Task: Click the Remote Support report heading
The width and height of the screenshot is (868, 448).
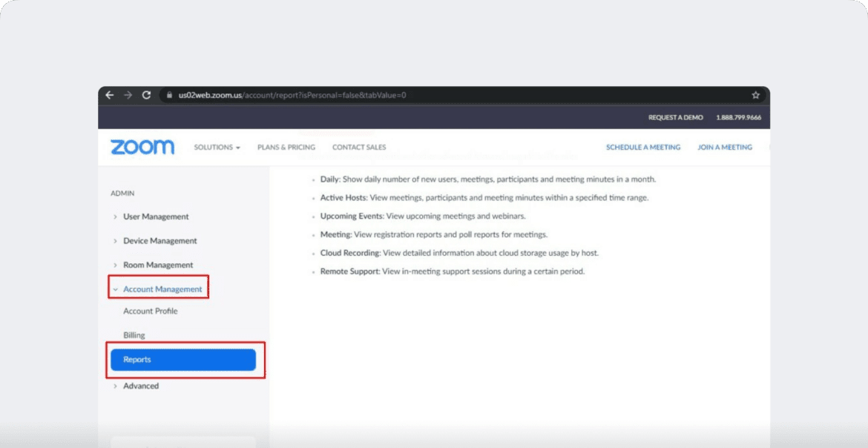Action: point(350,272)
